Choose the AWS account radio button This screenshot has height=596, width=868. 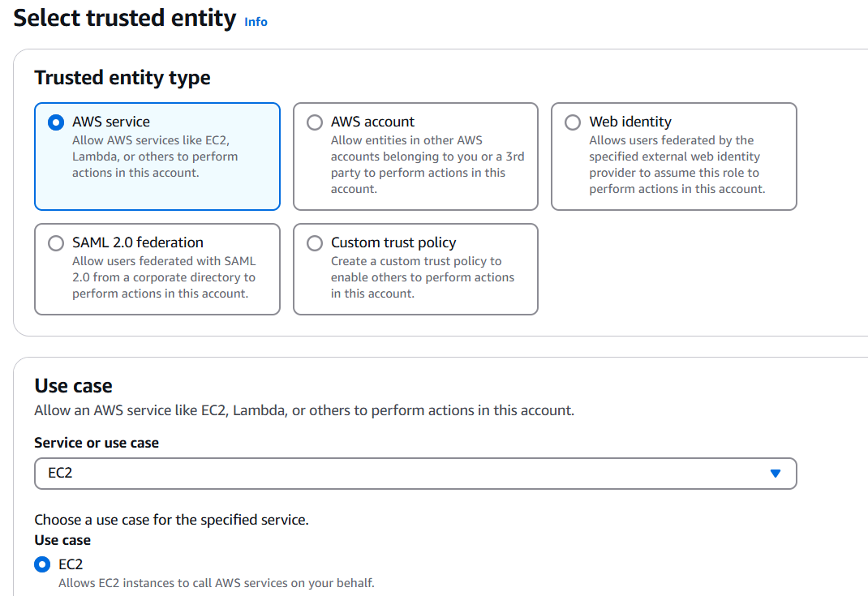[x=315, y=122]
